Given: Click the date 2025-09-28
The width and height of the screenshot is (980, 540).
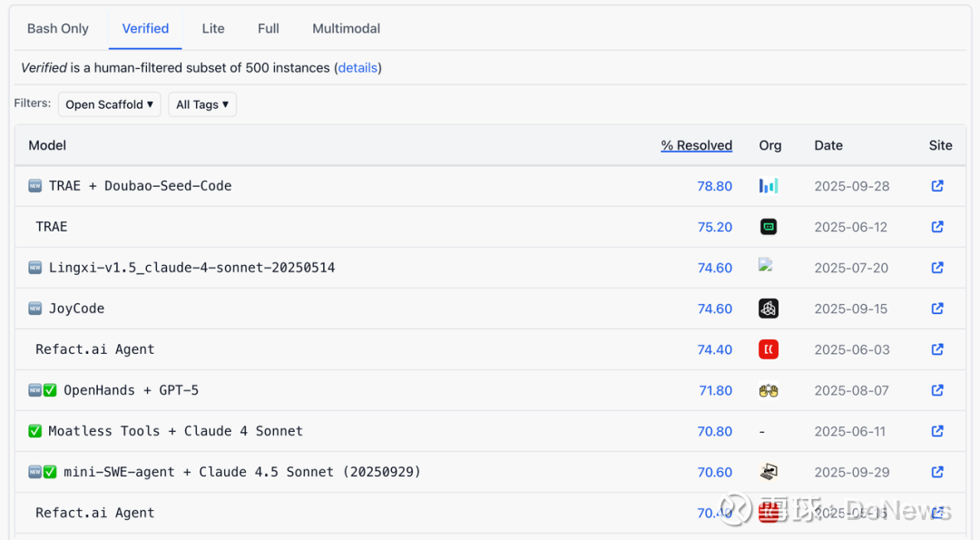Looking at the screenshot, I should pos(852,186).
